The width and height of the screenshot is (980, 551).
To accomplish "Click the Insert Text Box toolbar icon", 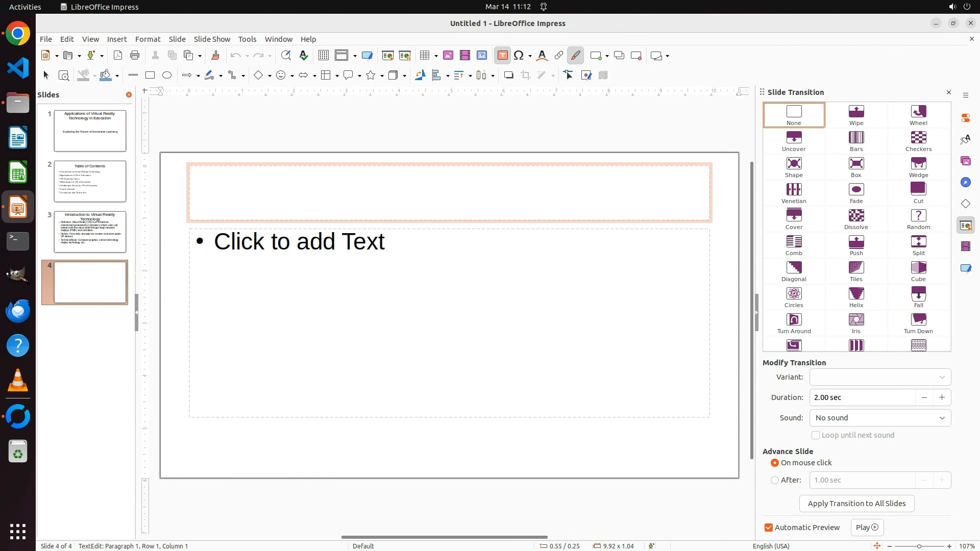I will tap(502, 56).
